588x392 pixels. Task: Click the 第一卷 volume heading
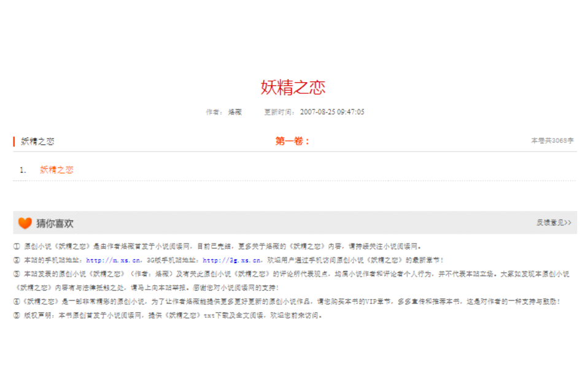pos(292,141)
